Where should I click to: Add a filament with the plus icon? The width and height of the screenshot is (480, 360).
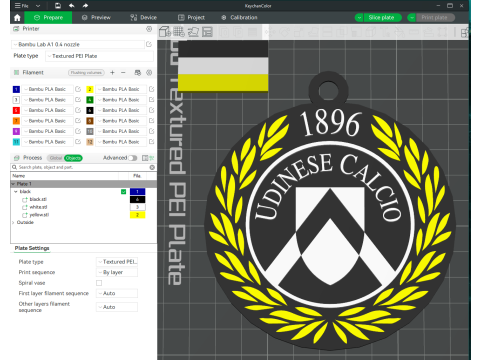pyautogui.click(x=112, y=73)
